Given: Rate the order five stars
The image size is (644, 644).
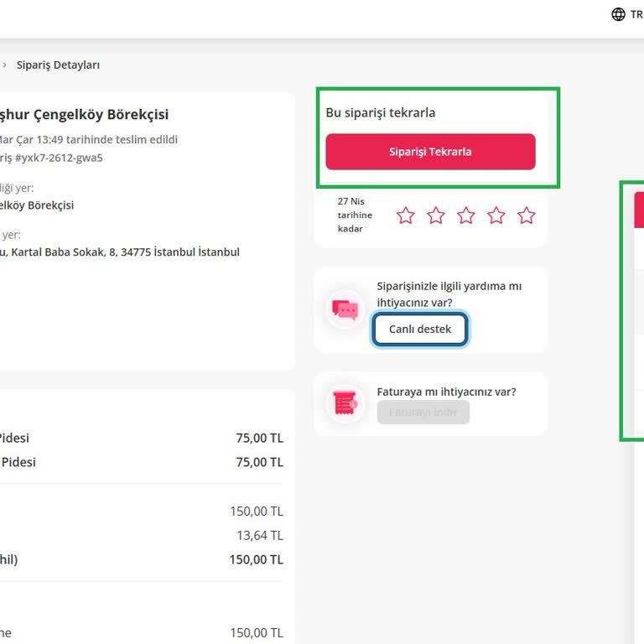Looking at the screenshot, I should (x=527, y=216).
